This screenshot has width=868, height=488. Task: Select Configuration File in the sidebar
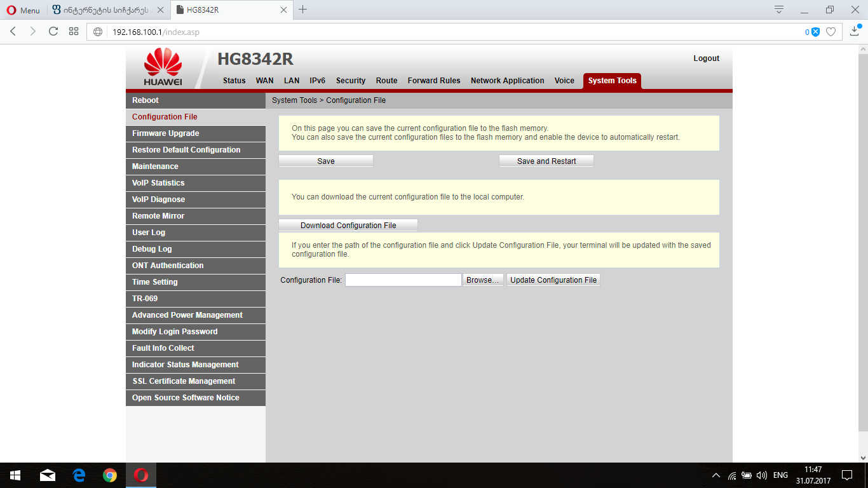pos(196,117)
